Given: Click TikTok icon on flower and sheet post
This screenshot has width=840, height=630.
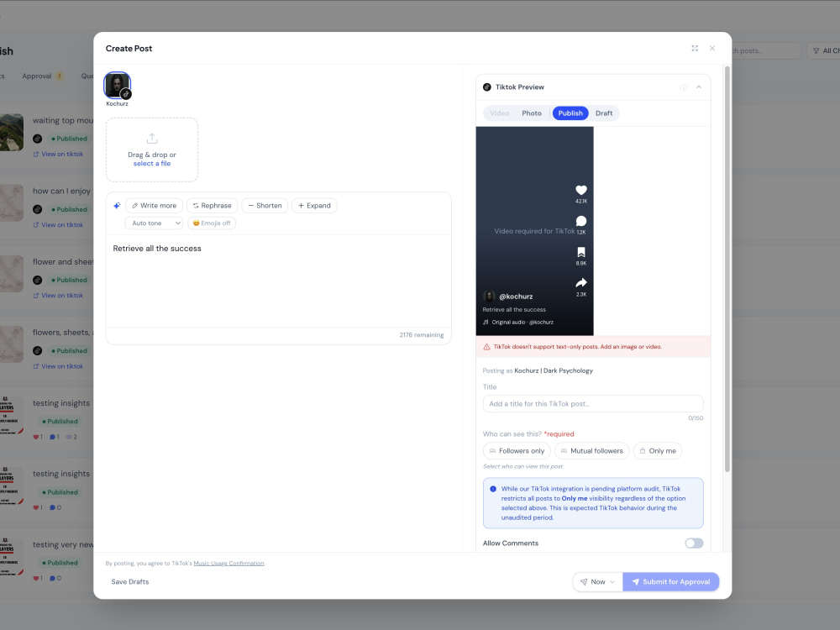Looking at the screenshot, I should pos(38,281).
